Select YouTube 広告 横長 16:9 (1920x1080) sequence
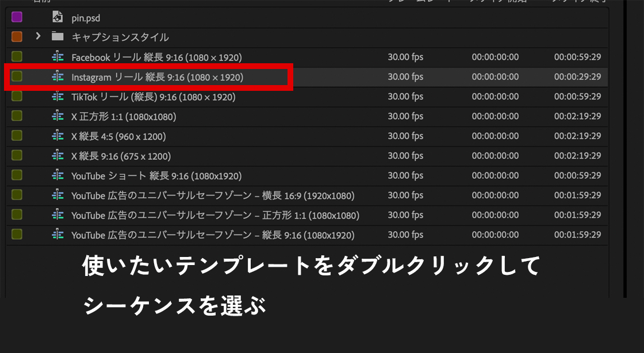This screenshot has height=353, width=644. (x=213, y=196)
